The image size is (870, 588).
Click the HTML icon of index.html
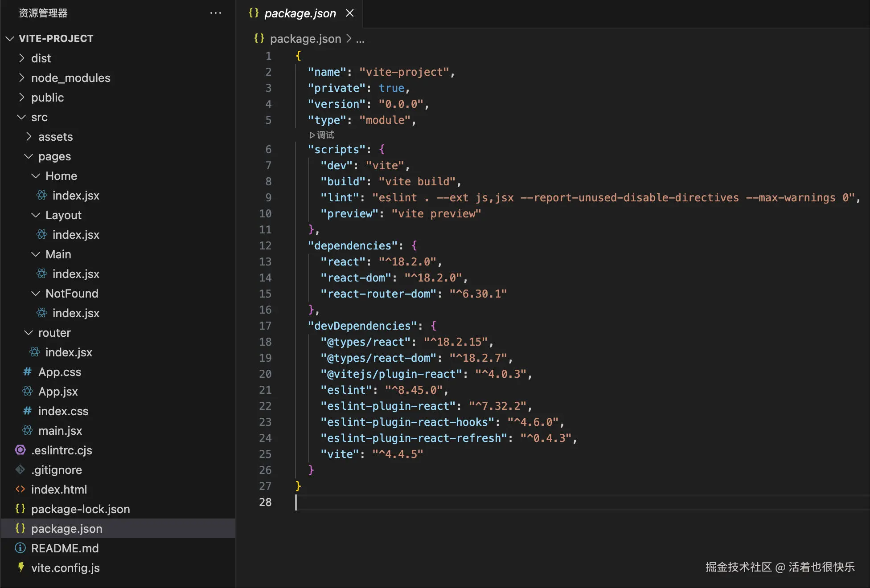click(21, 489)
